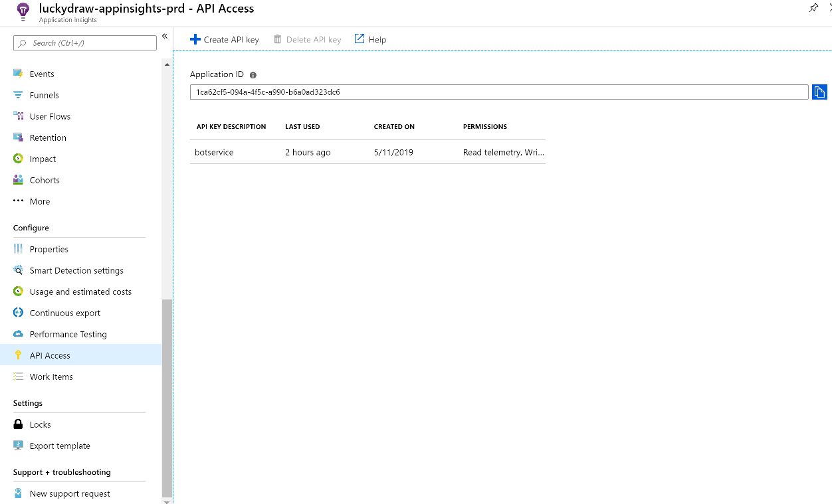Select API Access in sidebar
The height and width of the screenshot is (504, 832).
pyautogui.click(x=80, y=355)
